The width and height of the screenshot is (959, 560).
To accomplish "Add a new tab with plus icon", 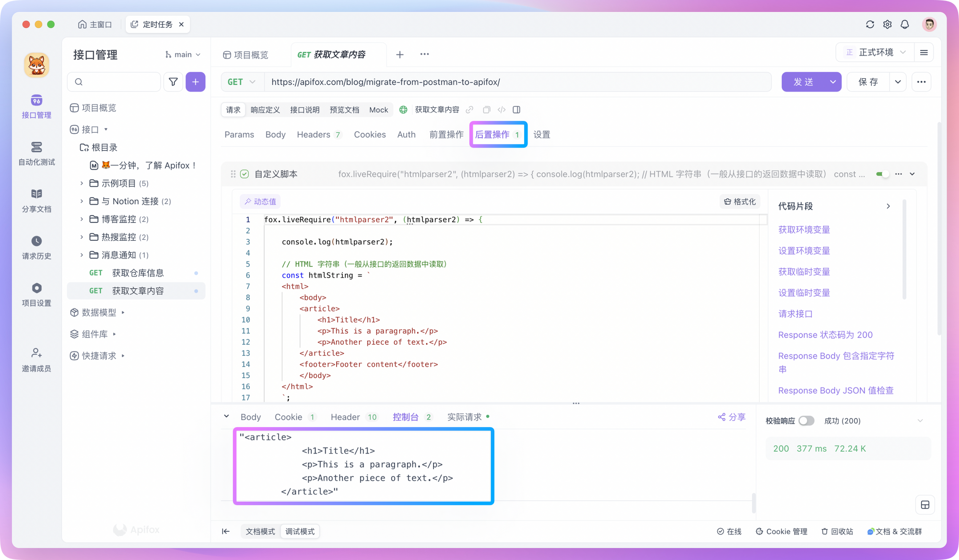I will pos(400,55).
